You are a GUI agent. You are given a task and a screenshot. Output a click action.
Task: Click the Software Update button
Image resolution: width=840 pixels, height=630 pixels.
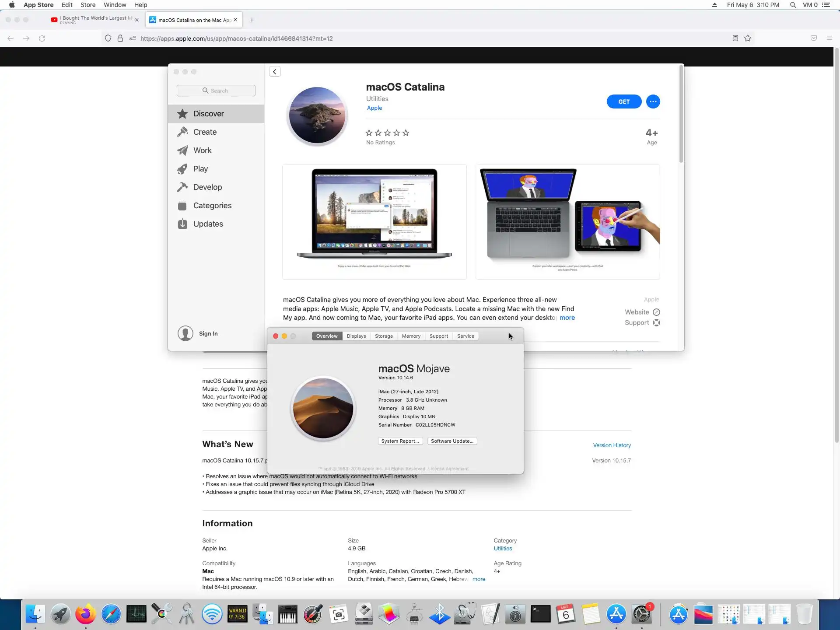(452, 441)
